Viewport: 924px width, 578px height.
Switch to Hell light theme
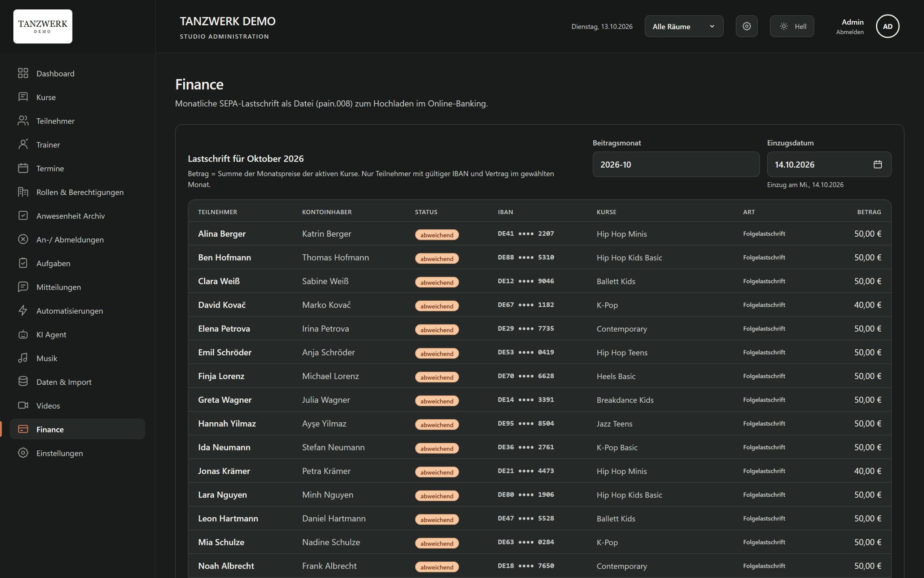tap(792, 26)
